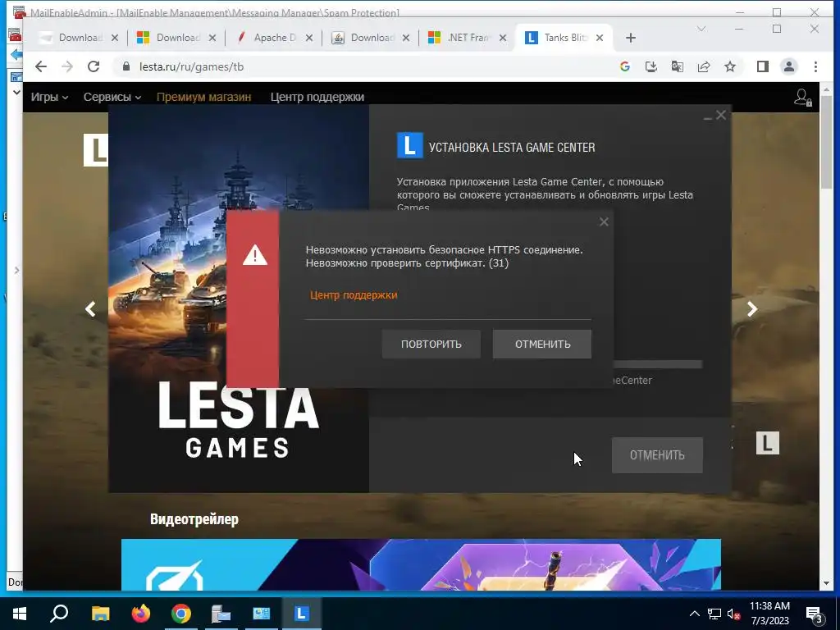Click the Lesta L logo in the installer header

[x=410, y=146]
